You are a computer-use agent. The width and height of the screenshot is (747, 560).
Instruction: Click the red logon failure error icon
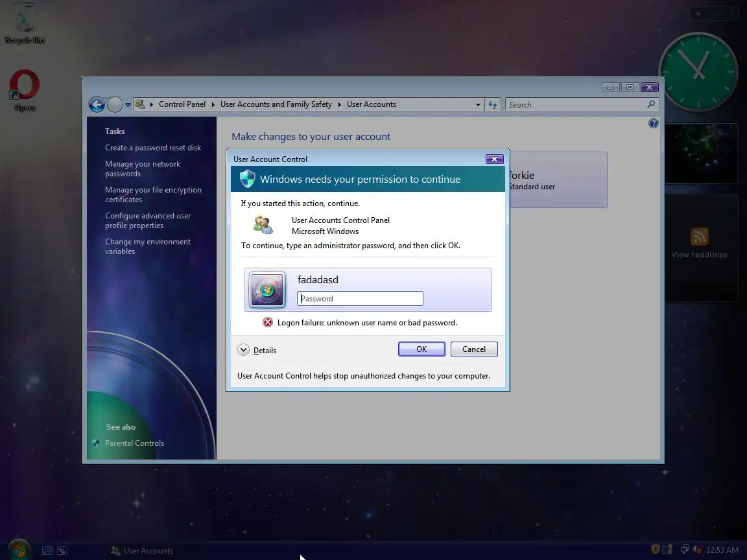pos(268,322)
